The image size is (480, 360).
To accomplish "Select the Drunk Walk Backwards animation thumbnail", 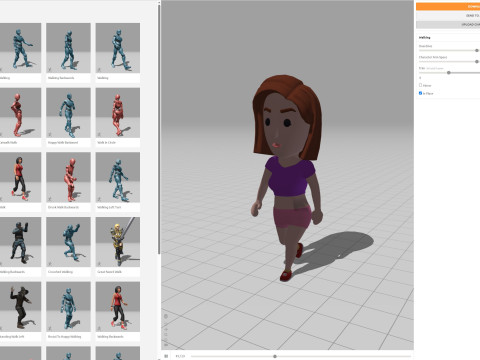I will [x=68, y=177].
